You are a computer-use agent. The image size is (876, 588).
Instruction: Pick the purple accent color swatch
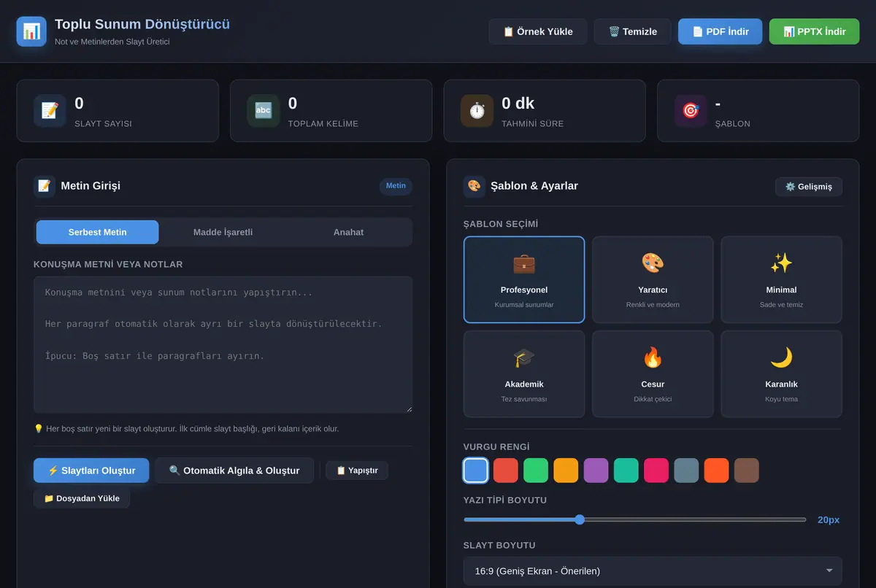point(596,471)
